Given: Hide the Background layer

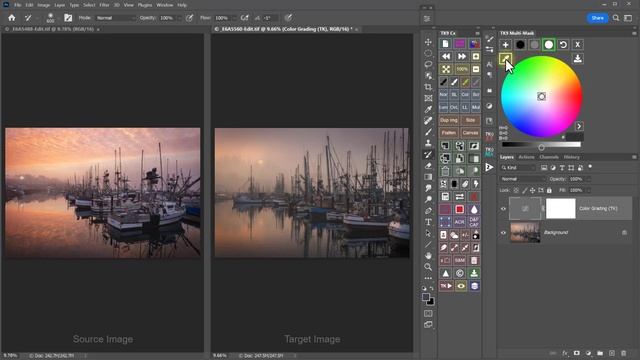Looking at the screenshot, I should click(503, 233).
